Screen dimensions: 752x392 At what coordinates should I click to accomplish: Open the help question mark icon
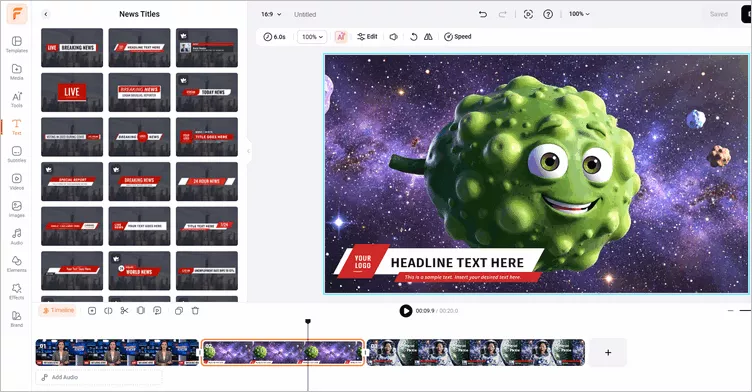(x=548, y=14)
